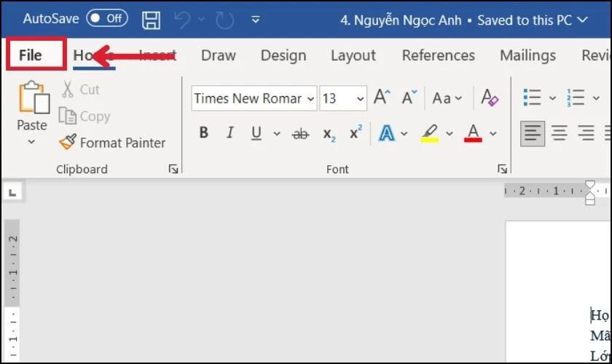The height and width of the screenshot is (364, 612).
Task: Click the font size 13 field
Action: (337, 98)
